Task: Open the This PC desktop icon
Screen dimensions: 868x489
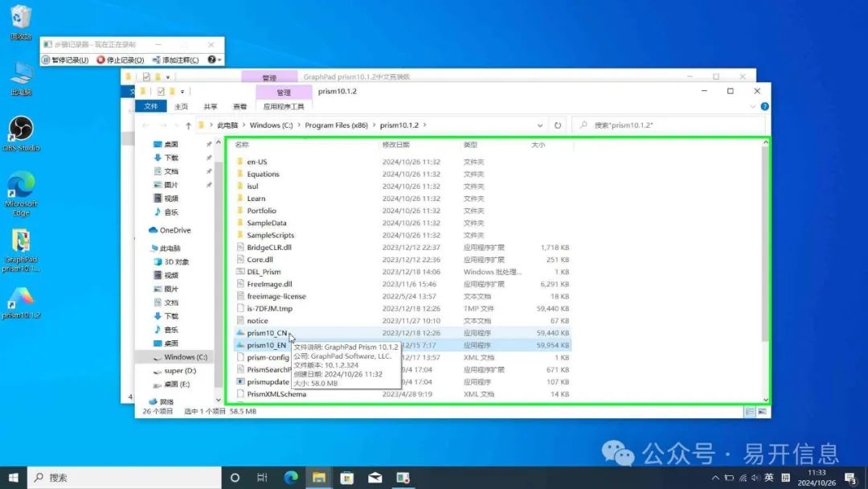Action: [x=20, y=79]
